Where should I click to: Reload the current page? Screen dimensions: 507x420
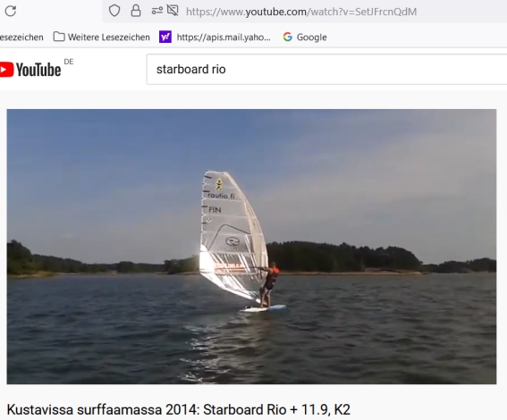click(11, 11)
